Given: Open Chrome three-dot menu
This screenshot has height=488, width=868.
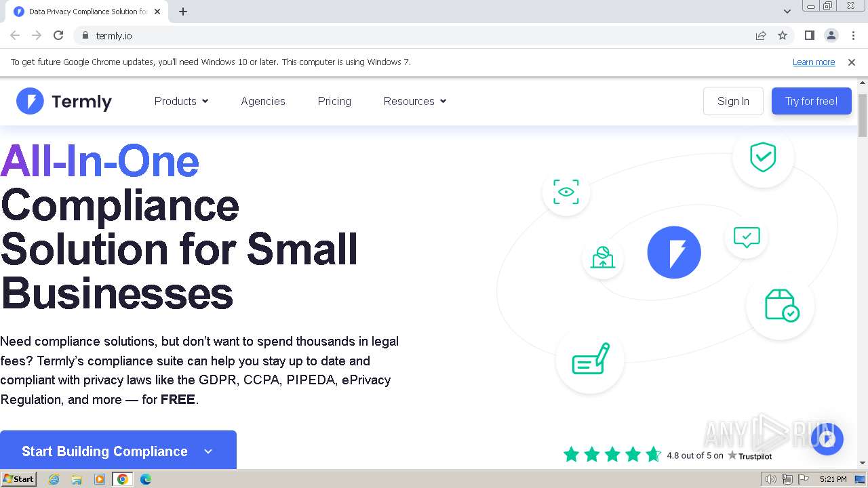Looking at the screenshot, I should 853,35.
